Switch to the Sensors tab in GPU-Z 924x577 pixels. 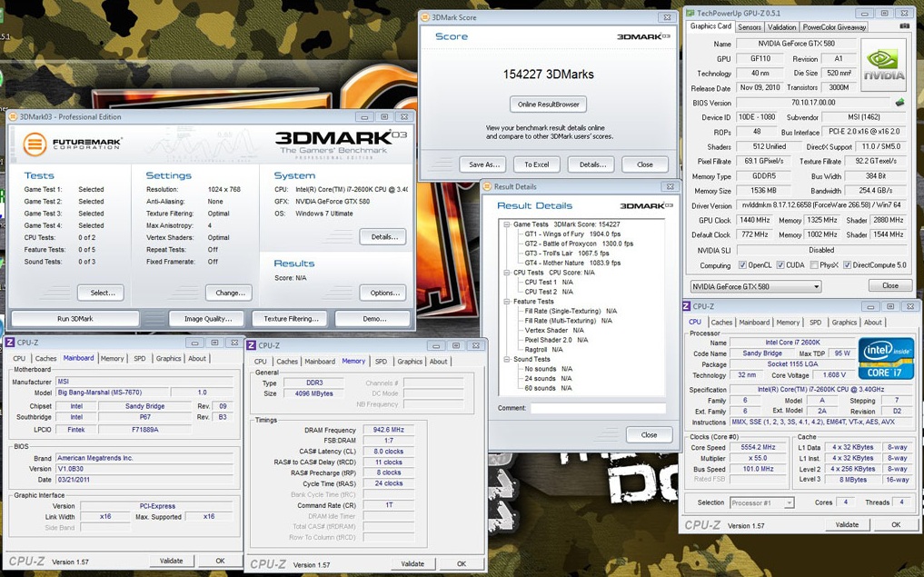tap(749, 27)
